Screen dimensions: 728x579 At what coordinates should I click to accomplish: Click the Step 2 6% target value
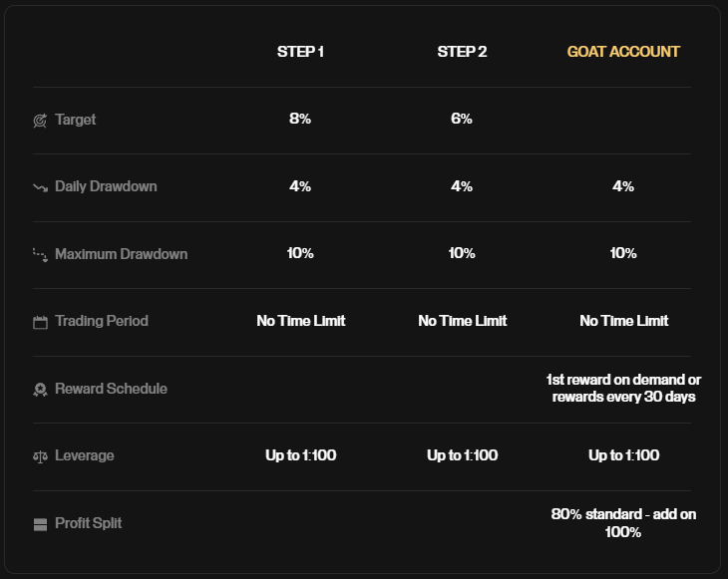462,119
